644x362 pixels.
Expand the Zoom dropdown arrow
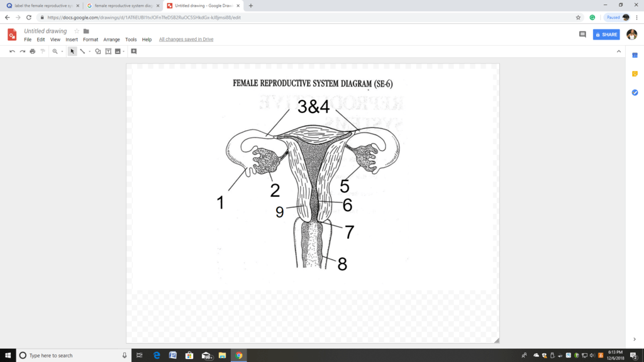[62, 52]
